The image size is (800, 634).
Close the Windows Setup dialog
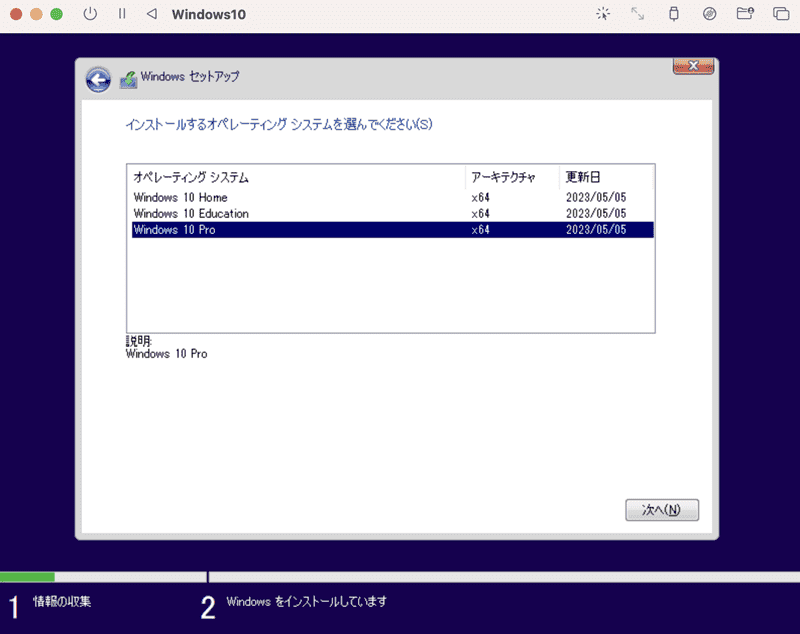[693, 66]
